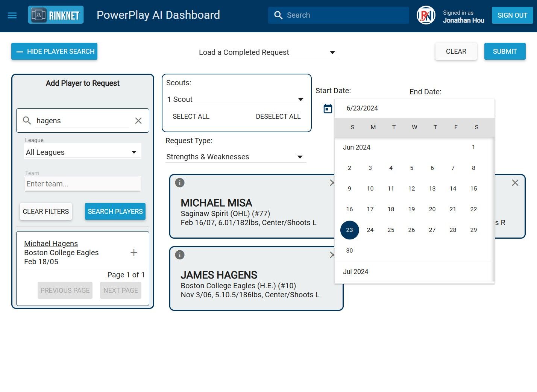This screenshot has height=392, width=537.
Task: Expand the Load a Completed Request dropdown
Action: click(268, 52)
